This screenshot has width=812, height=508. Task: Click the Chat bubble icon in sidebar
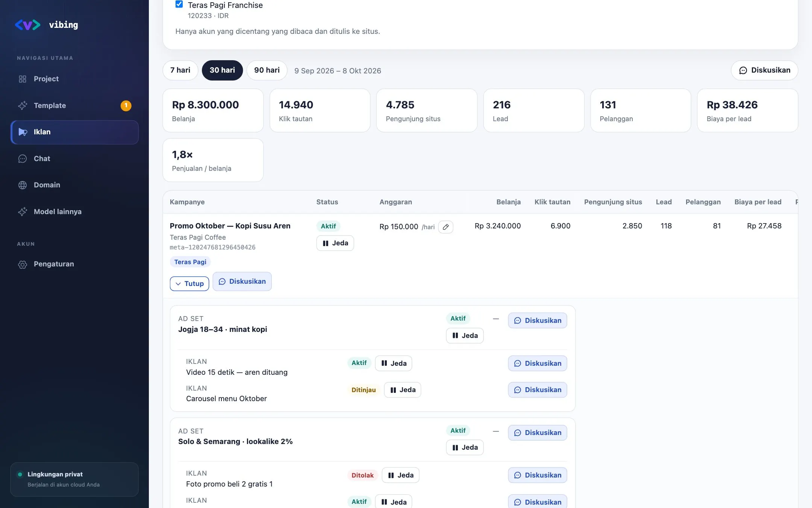tap(23, 159)
